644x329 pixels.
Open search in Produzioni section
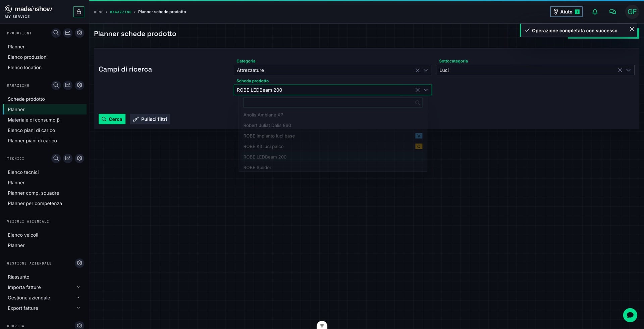(56, 33)
